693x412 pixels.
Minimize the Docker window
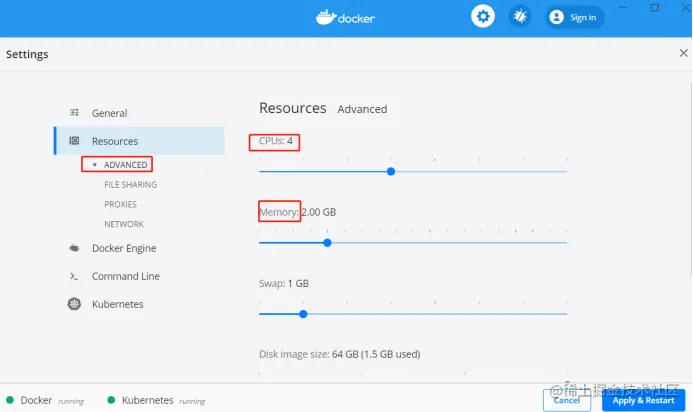point(623,8)
